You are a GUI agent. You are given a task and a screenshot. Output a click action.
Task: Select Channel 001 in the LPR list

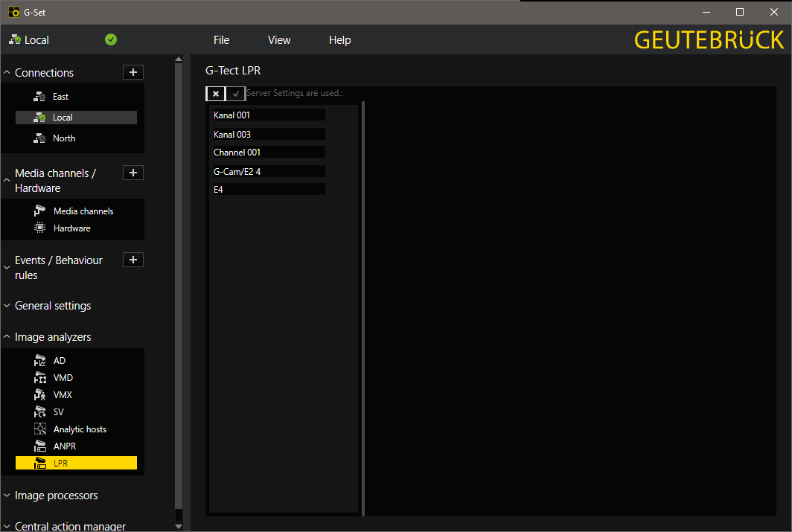point(269,152)
